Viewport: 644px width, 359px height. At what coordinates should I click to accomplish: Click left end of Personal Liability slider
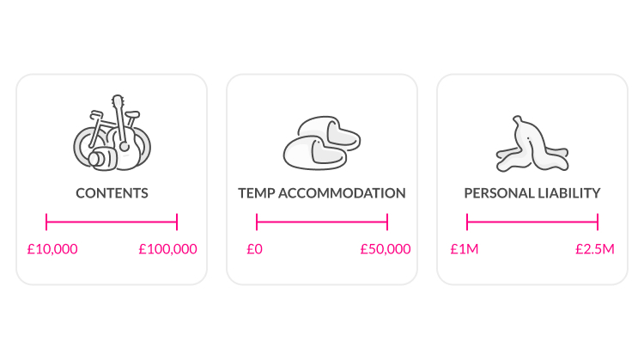pyautogui.click(x=467, y=222)
